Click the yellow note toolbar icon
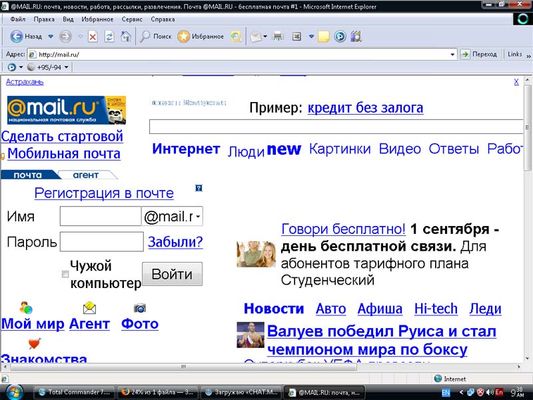Viewport: 533px width, 400px height. [324, 36]
